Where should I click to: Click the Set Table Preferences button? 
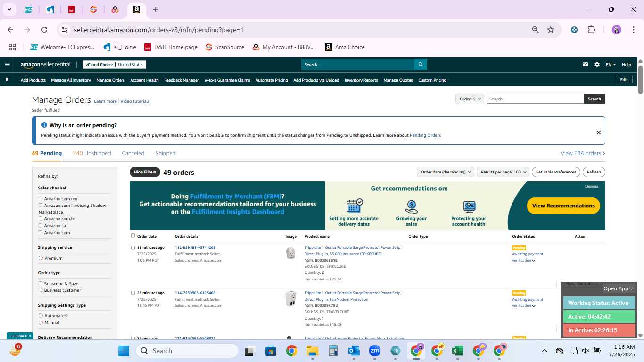556,172
